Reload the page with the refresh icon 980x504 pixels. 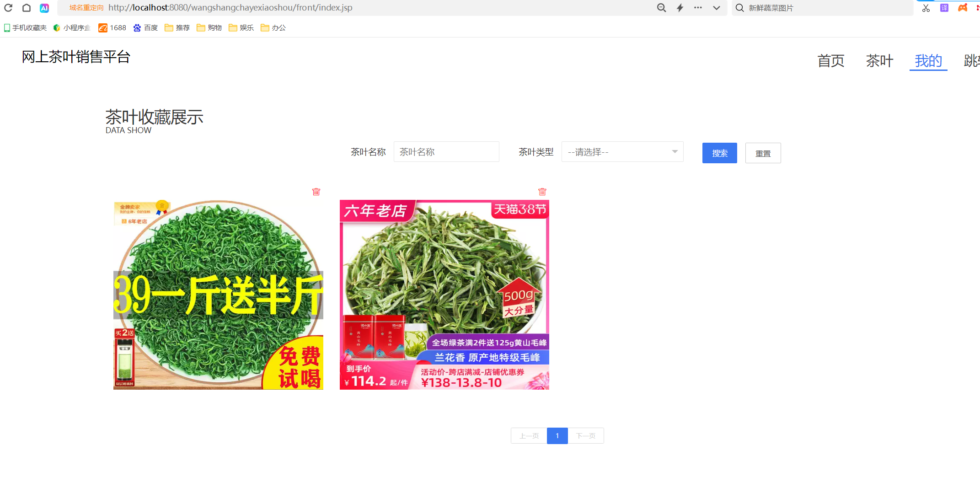(x=8, y=8)
